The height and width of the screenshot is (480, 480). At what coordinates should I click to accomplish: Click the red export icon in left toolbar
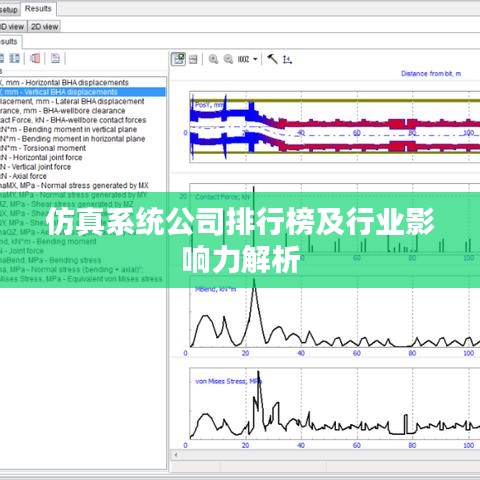(x=35, y=58)
